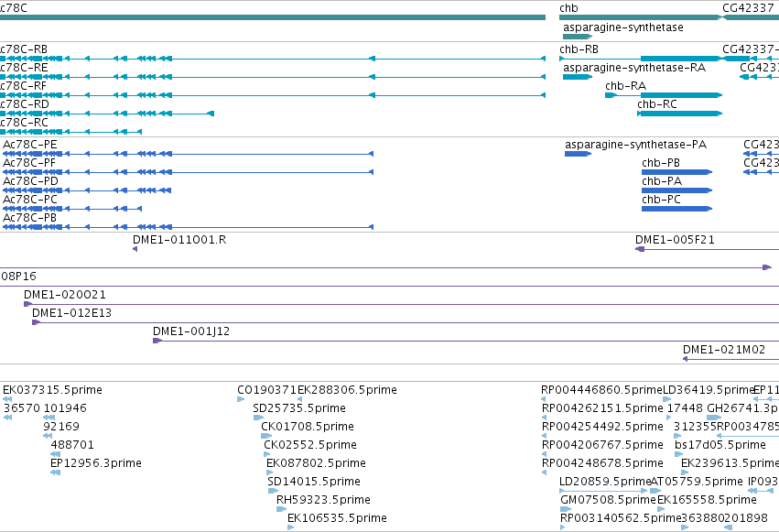Select the DME1-021M02 clone feature

(x=730, y=359)
